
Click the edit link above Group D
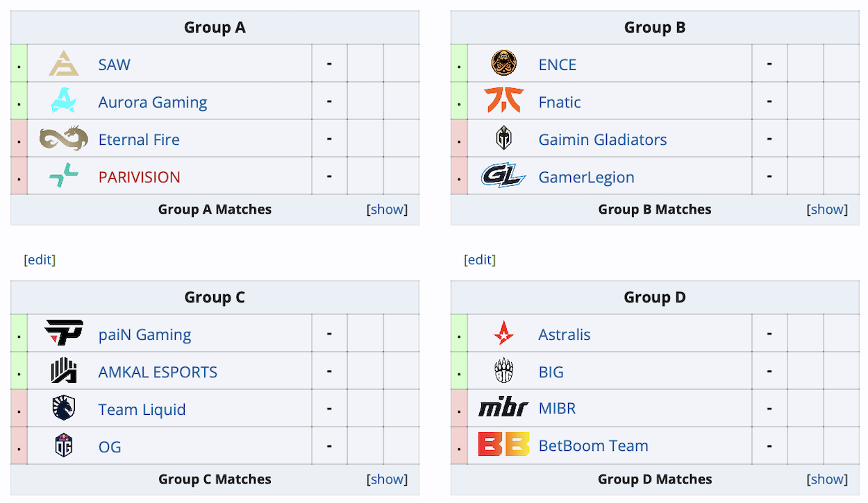point(480,259)
